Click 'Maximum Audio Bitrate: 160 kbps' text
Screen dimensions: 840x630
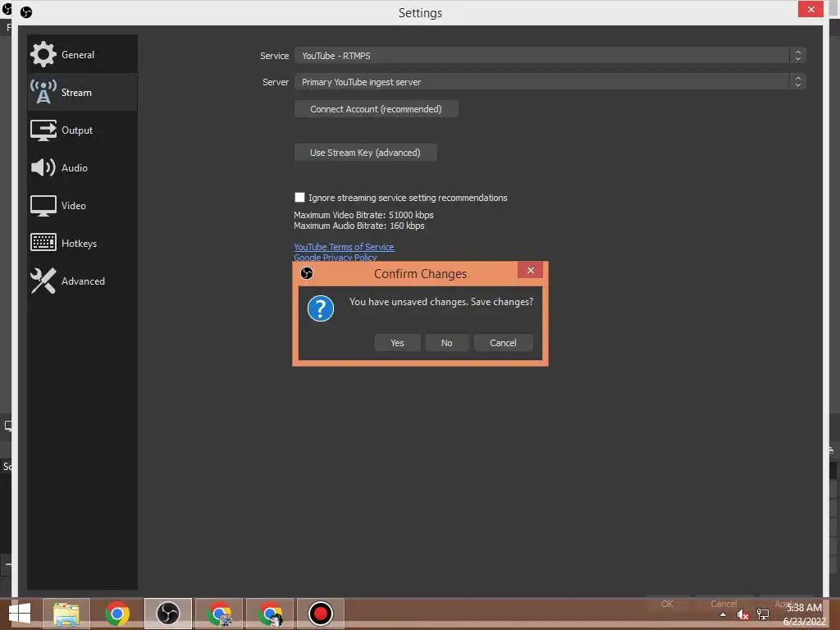(x=359, y=226)
